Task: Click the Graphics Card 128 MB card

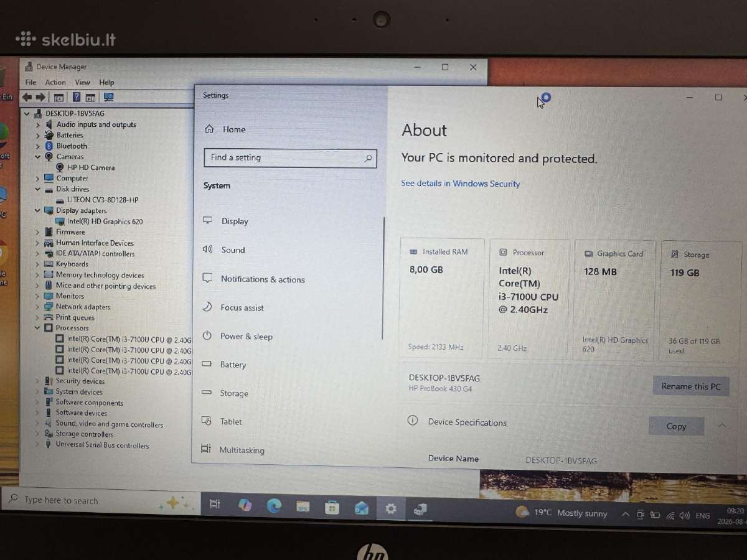Action: (x=615, y=301)
